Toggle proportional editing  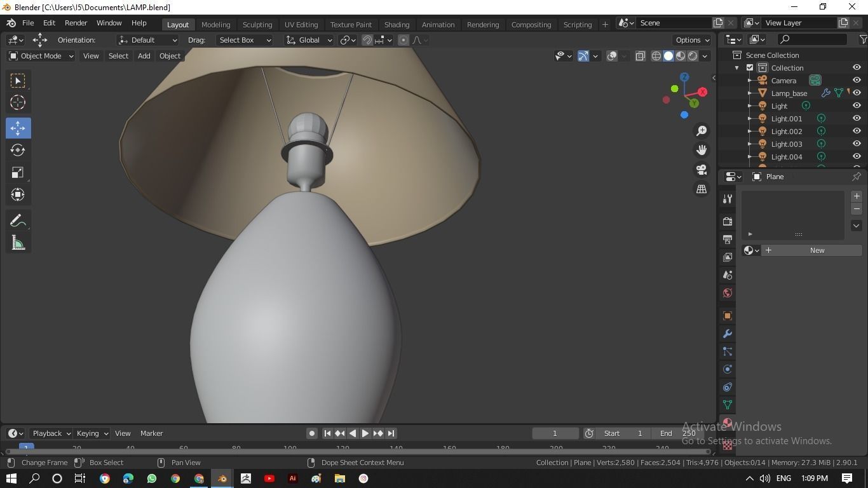pyautogui.click(x=403, y=40)
